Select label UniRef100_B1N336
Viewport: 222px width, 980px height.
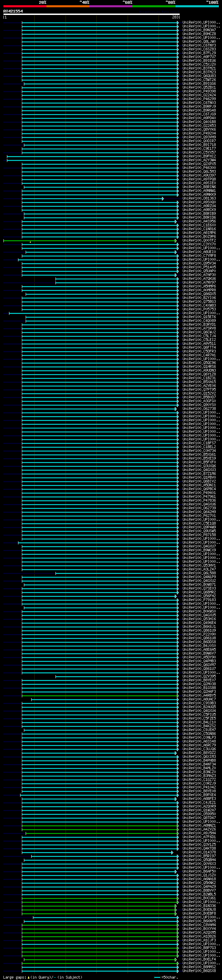tap(199, 906)
